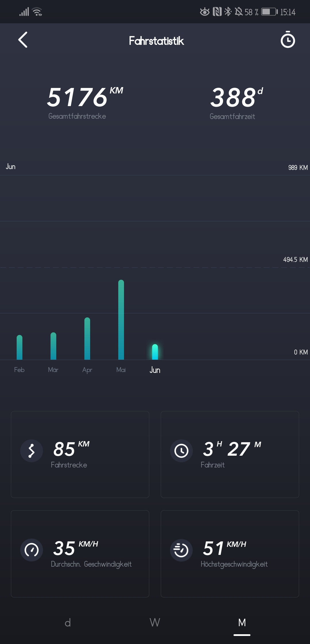Image resolution: width=310 pixels, height=644 pixels.
Task: Tap the Fahrstrecke route icon
Action: (x=32, y=451)
